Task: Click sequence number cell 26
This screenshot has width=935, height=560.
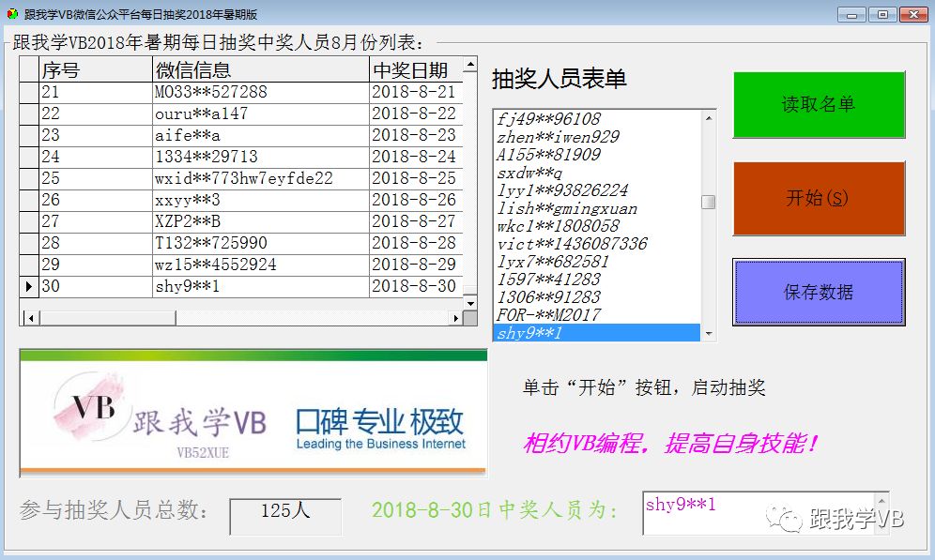Action: [96, 200]
